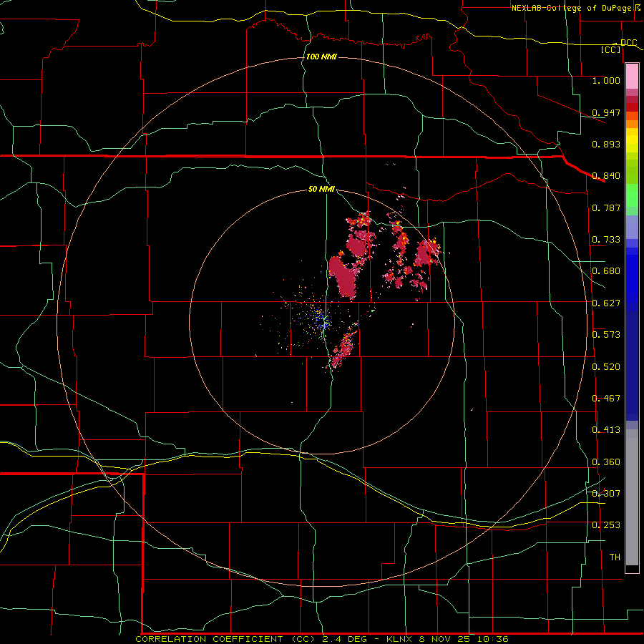Image resolution: width=644 pixels, height=644 pixels.
Task: Select the 0.680 scale value
Action: click(x=606, y=271)
